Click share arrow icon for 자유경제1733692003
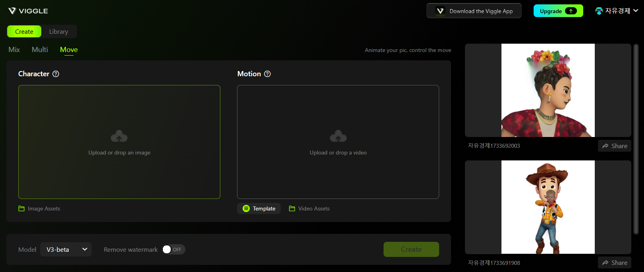644x272 pixels. coord(605,146)
